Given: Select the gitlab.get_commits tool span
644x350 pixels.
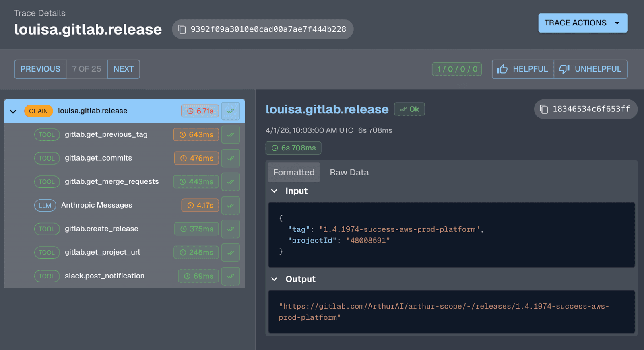Looking at the screenshot, I should click(x=98, y=158).
